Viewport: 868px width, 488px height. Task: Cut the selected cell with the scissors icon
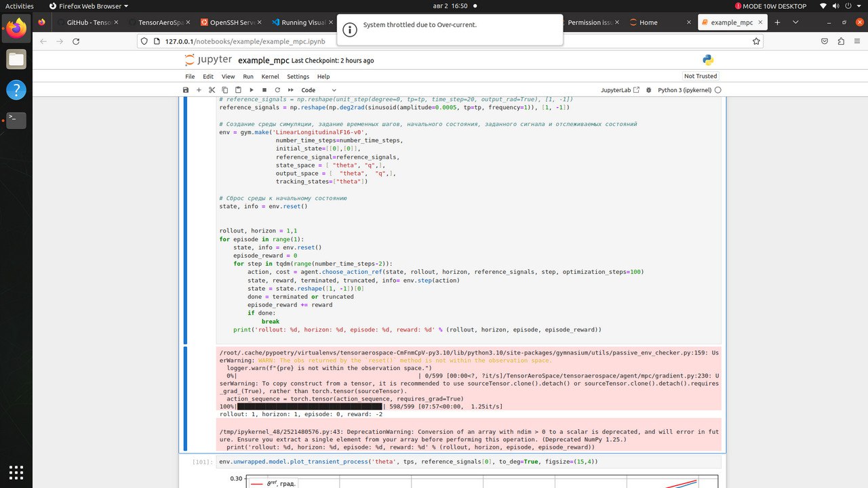(x=212, y=90)
